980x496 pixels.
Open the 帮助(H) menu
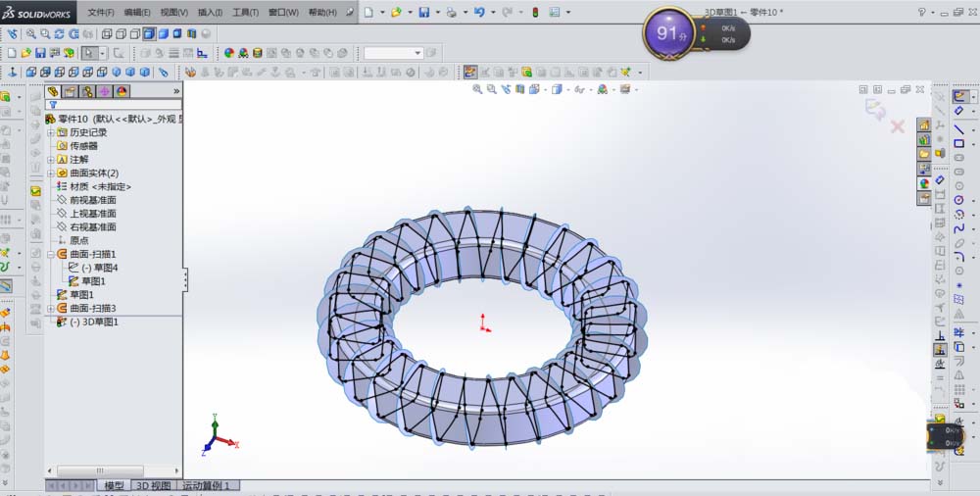tap(321, 12)
